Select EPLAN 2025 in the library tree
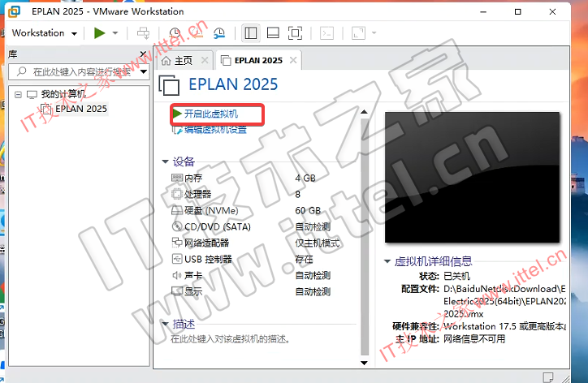The width and height of the screenshot is (588, 383). [x=81, y=109]
